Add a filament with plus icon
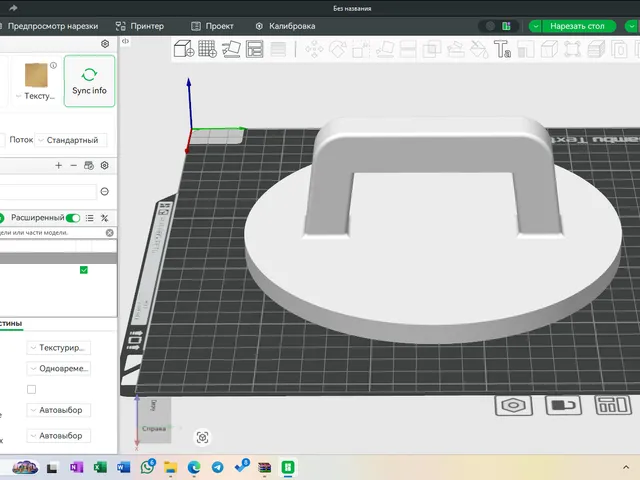The height and width of the screenshot is (480, 640). coord(58,165)
